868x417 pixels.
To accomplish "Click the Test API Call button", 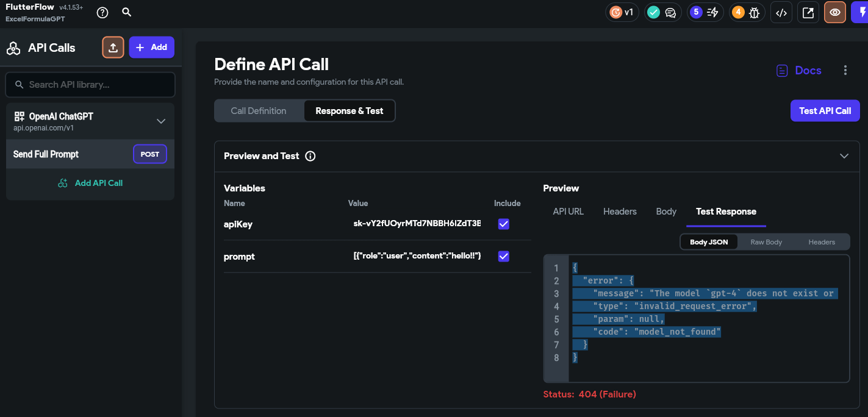I will 825,110.
